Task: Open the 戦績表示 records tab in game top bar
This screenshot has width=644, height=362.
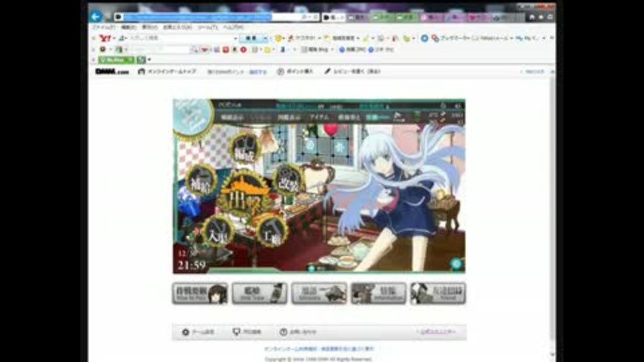Action: pyautogui.click(x=232, y=117)
